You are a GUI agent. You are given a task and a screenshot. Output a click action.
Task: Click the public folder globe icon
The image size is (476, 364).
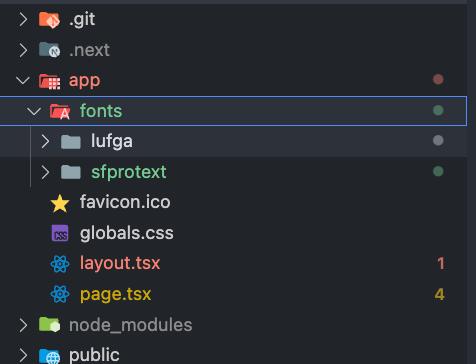tap(49, 356)
